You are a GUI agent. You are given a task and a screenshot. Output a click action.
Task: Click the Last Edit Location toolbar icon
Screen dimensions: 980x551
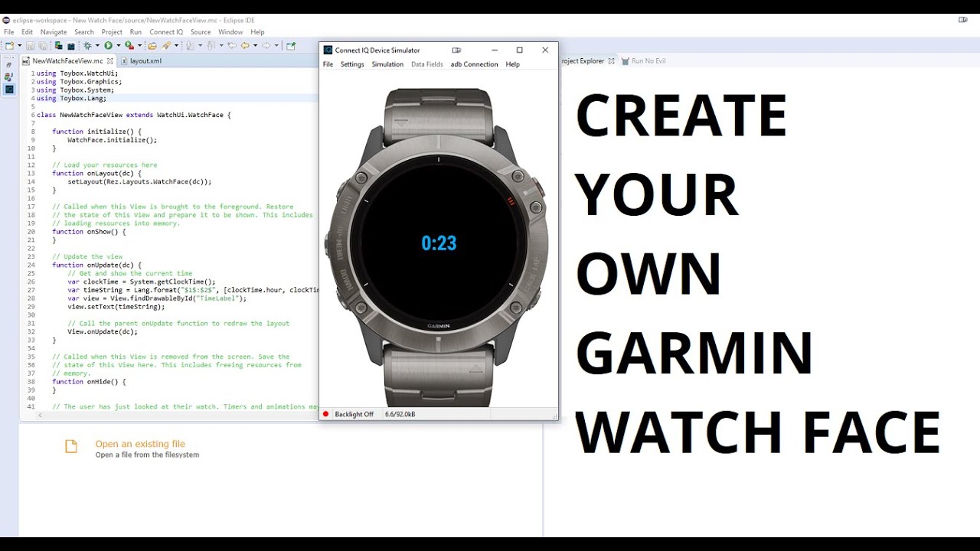click(x=231, y=45)
